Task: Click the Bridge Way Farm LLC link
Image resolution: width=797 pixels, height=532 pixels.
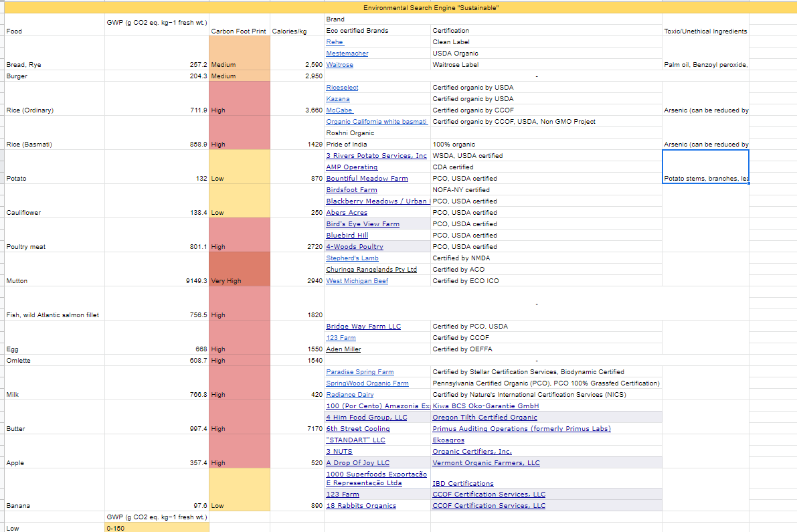Action: point(363,326)
